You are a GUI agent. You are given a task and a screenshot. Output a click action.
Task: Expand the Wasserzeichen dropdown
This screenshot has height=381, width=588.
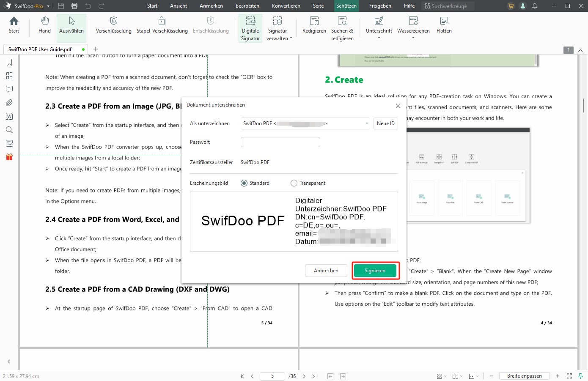click(413, 38)
